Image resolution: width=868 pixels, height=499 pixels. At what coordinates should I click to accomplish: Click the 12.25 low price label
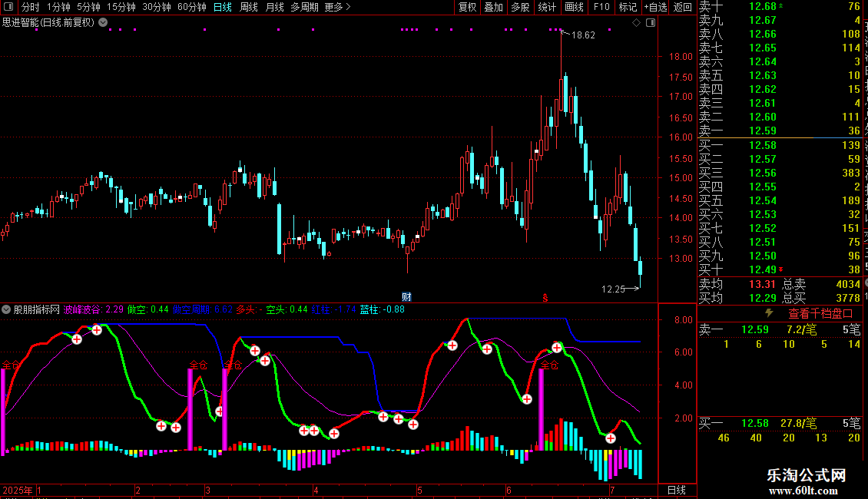(613, 289)
